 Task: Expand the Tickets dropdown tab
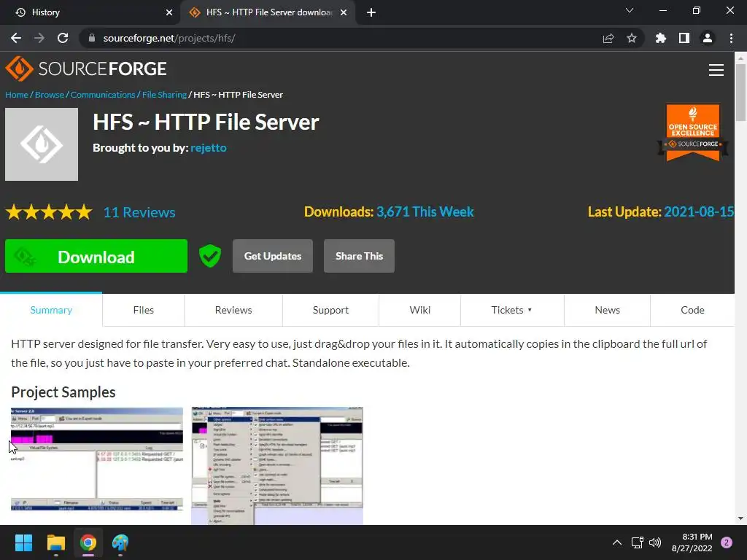[512, 310]
